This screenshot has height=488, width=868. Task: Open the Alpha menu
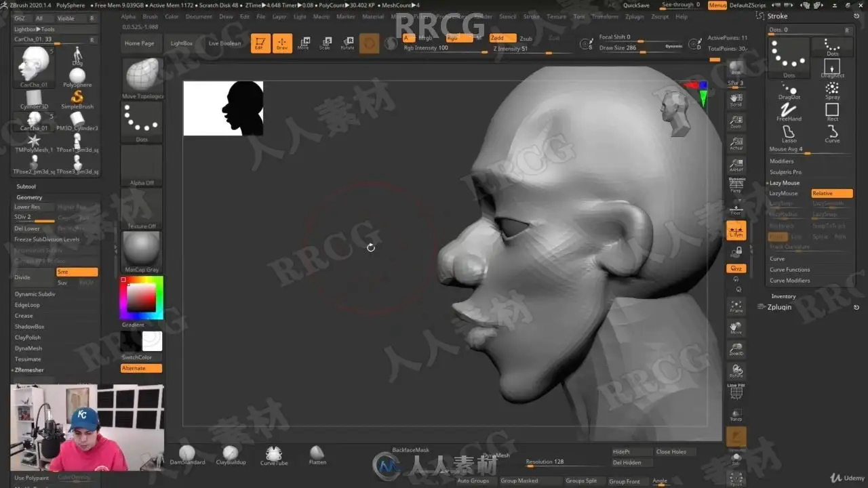(128, 17)
